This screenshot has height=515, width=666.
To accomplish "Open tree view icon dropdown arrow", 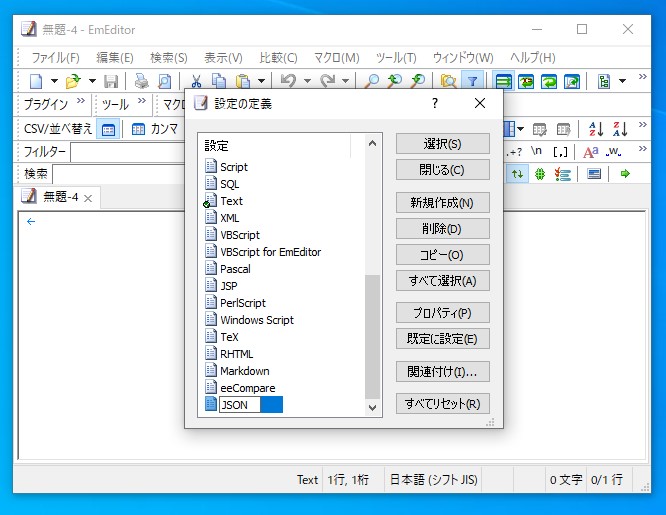I will [622, 81].
